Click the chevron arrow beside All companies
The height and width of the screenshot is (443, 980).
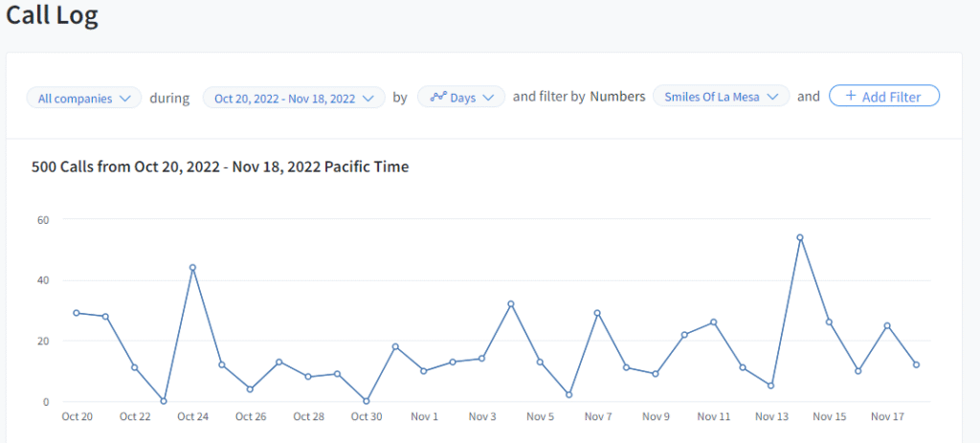click(x=125, y=98)
